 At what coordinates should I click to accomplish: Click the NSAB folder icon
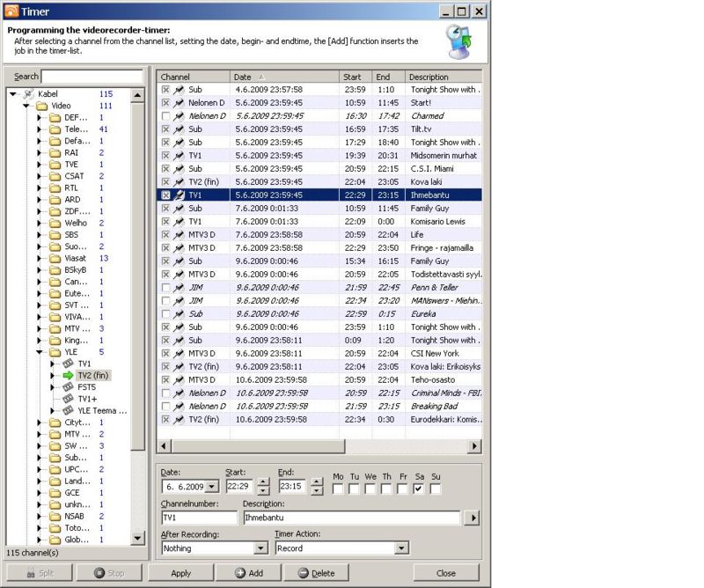click(x=55, y=517)
